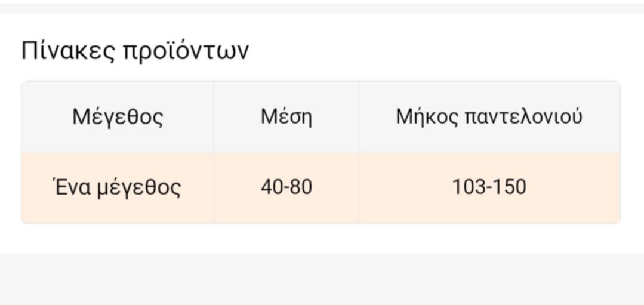Click the Πίνακες προϊόντων heading

(135, 51)
